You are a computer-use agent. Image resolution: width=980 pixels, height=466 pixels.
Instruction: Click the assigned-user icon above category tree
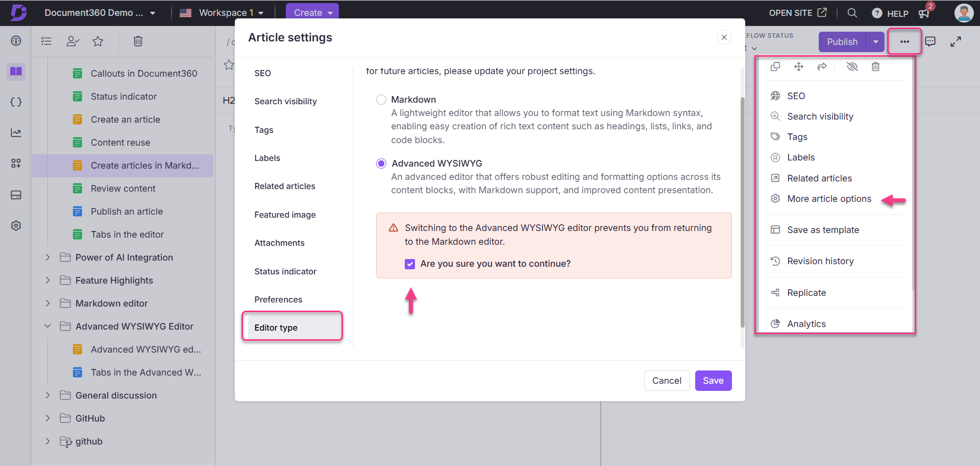pyautogui.click(x=72, y=41)
